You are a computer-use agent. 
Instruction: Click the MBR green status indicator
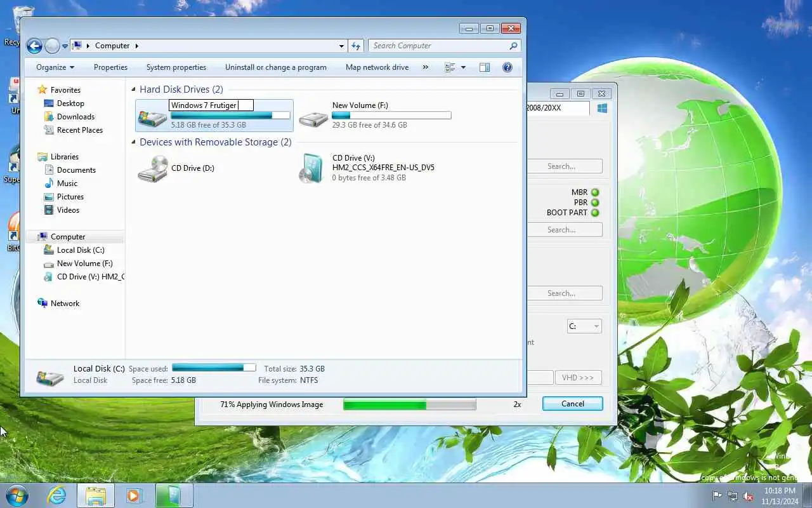click(595, 192)
